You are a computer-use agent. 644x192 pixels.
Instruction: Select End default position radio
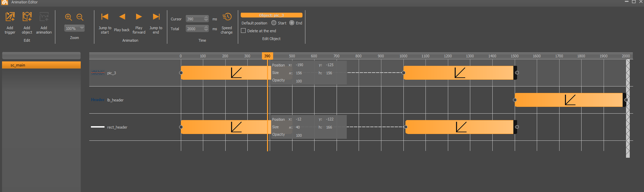292,23
